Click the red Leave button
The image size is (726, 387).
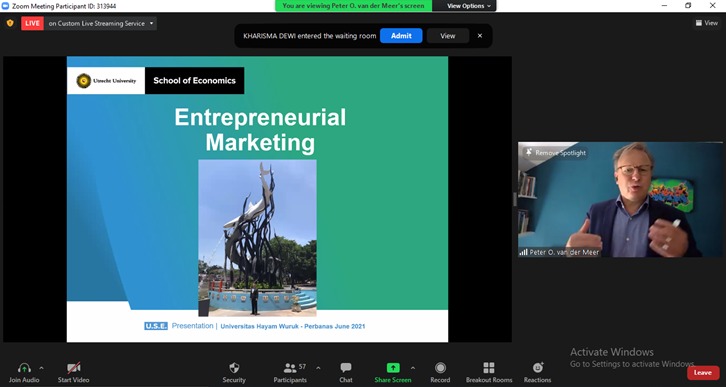click(703, 373)
